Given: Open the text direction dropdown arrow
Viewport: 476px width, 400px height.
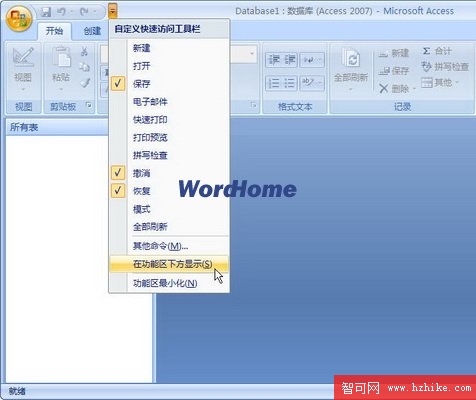Looking at the screenshot, I should (320, 60).
